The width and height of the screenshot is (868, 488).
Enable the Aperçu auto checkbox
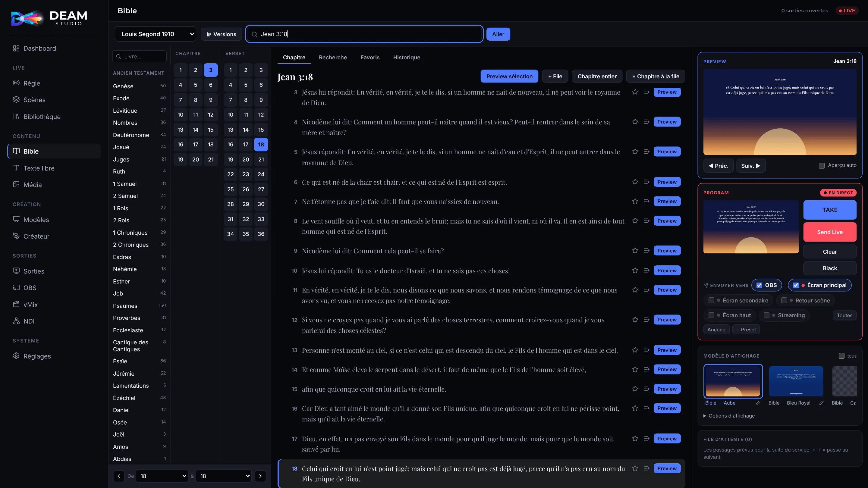(x=822, y=165)
